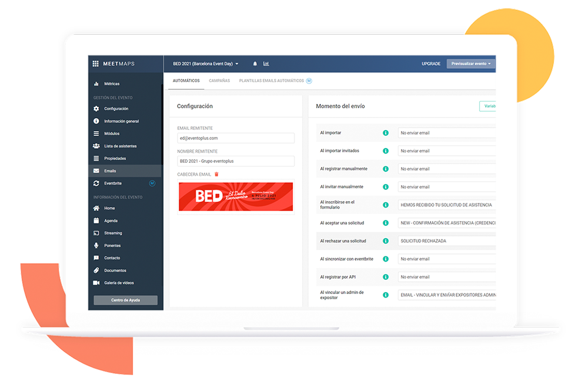Viewport: 588px width, 381px height.
Task: Open the Al importar invitados email dropdown
Action: tap(447, 151)
